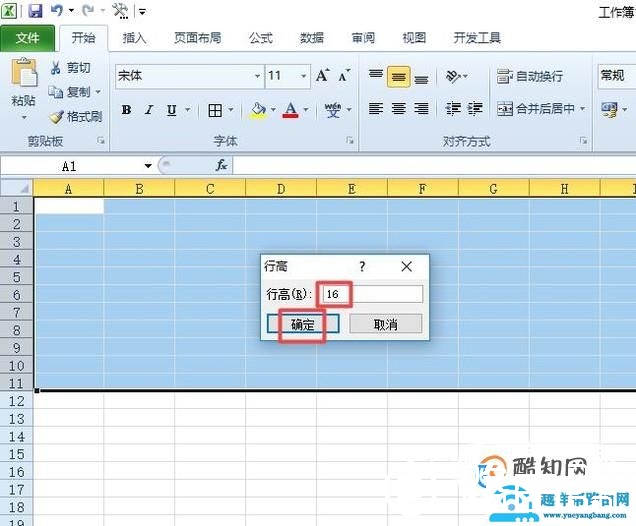636x526 pixels.
Task: Open the paste options dropdown arrow
Action: (x=24, y=118)
